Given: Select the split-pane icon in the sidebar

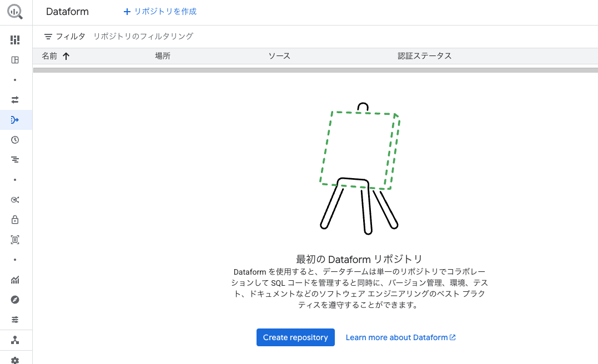Looking at the screenshot, I should pos(15,59).
